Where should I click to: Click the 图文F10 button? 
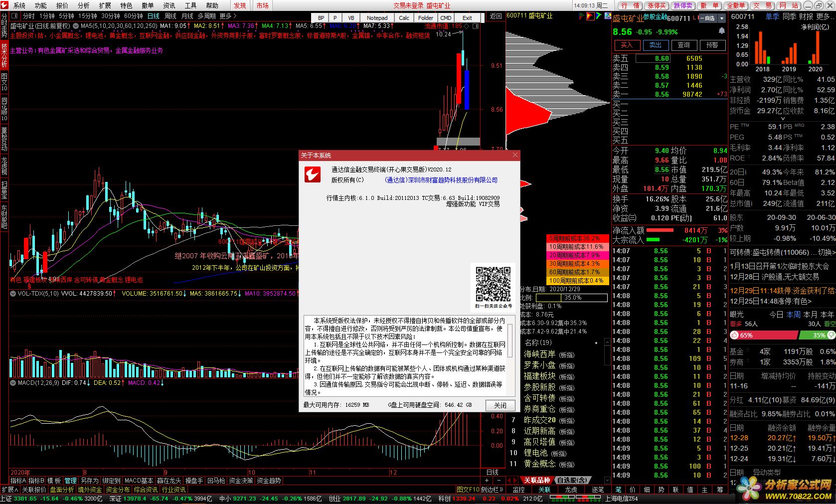[x=468, y=490]
